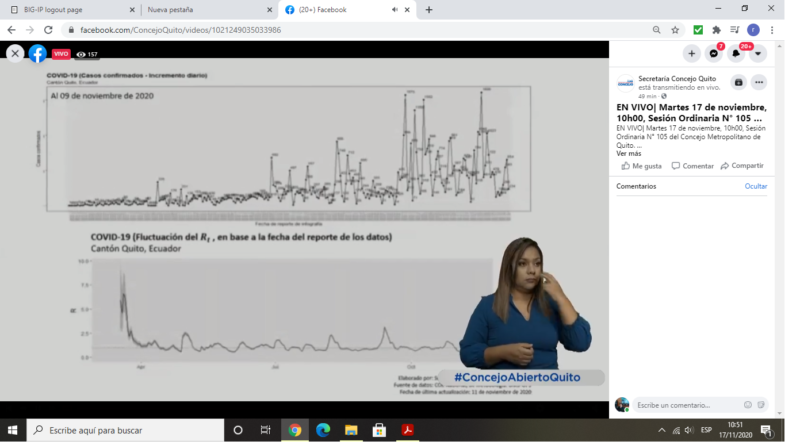
Task: Show hidden system tray icons
Action: pyautogui.click(x=662, y=430)
